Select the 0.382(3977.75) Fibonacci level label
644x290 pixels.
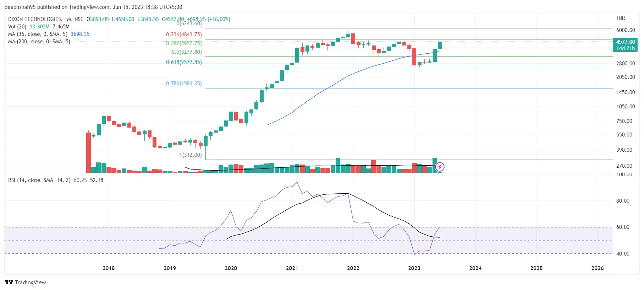pyautogui.click(x=184, y=43)
